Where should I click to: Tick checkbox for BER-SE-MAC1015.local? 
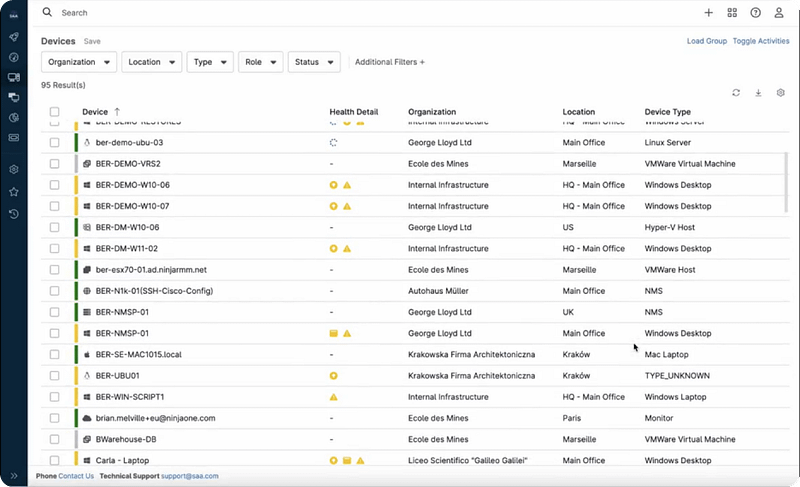55,354
